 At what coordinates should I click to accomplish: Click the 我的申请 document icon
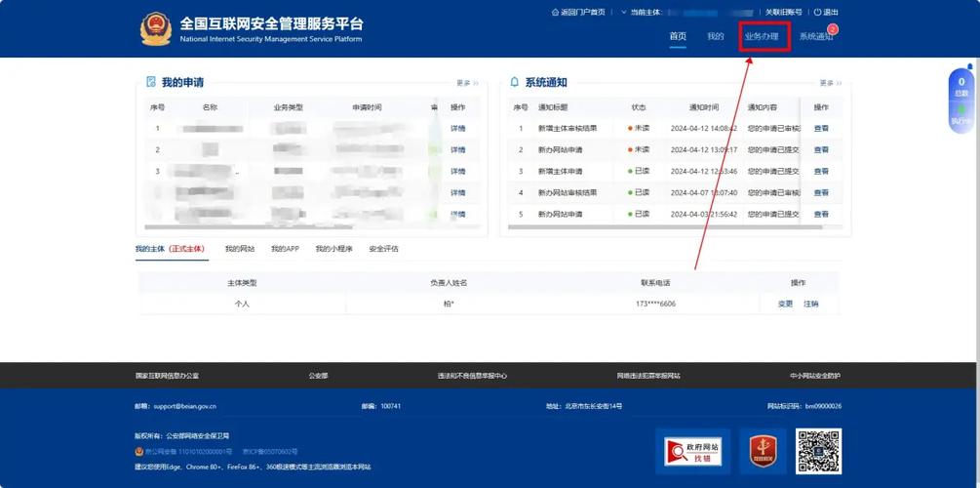coord(150,82)
